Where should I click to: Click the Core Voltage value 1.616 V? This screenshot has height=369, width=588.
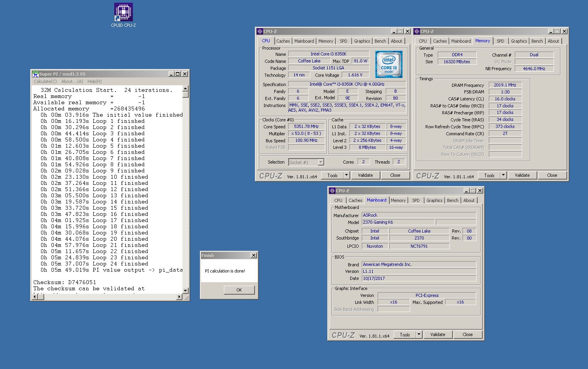(355, 75)
